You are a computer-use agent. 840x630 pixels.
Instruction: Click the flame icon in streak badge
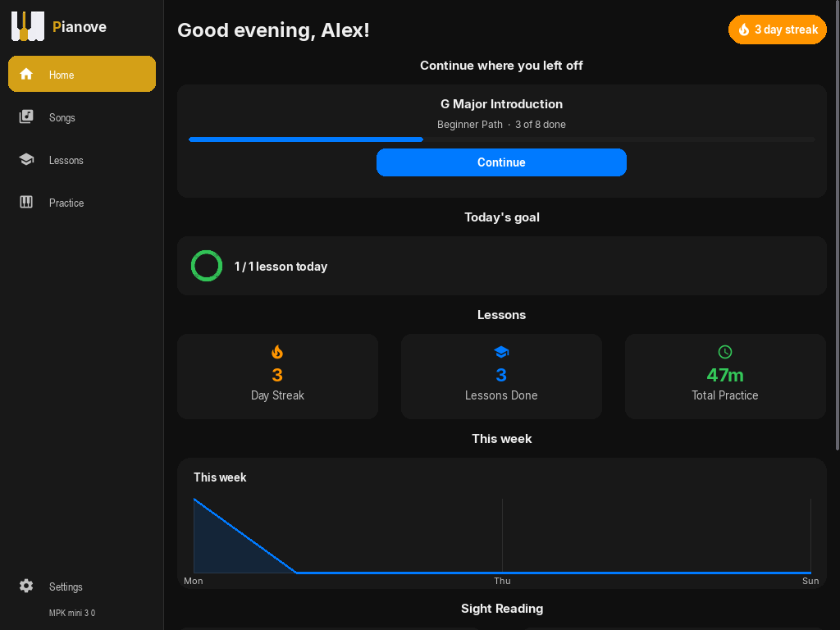743,30
